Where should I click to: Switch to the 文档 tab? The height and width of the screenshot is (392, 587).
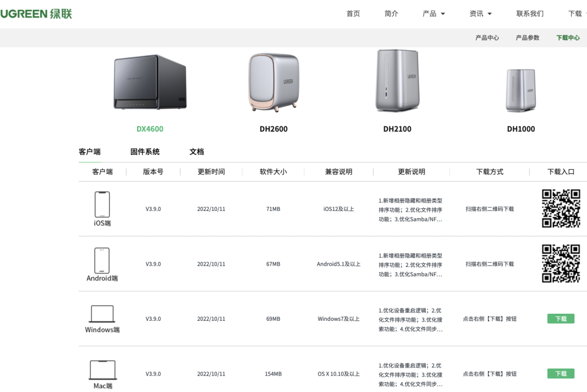pos(197,152)
